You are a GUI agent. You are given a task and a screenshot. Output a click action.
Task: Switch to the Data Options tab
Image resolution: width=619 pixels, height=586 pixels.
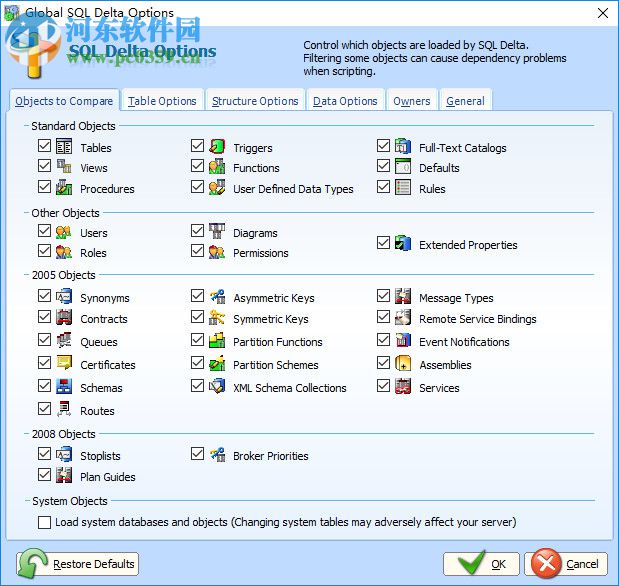click(345, 101)
